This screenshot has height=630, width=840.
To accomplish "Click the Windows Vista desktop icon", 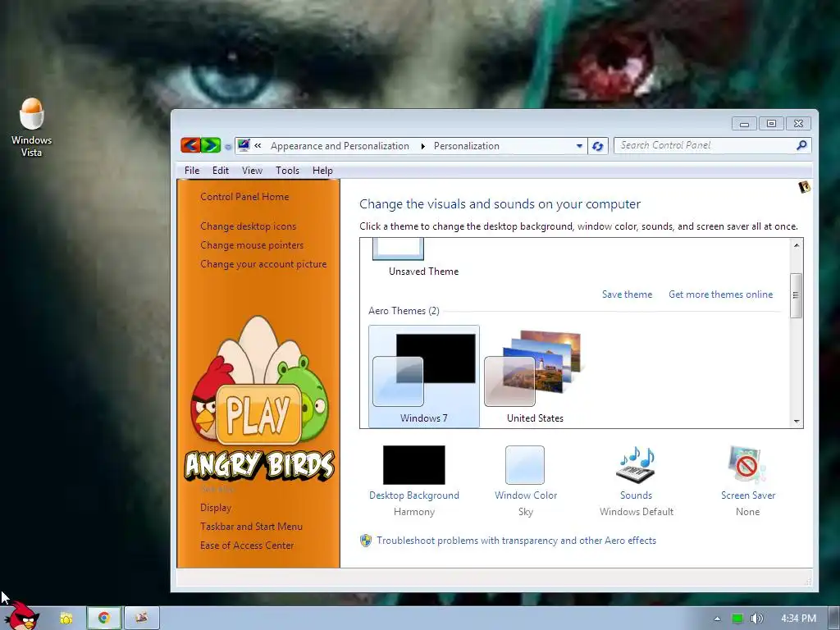I will pos(32,127).
